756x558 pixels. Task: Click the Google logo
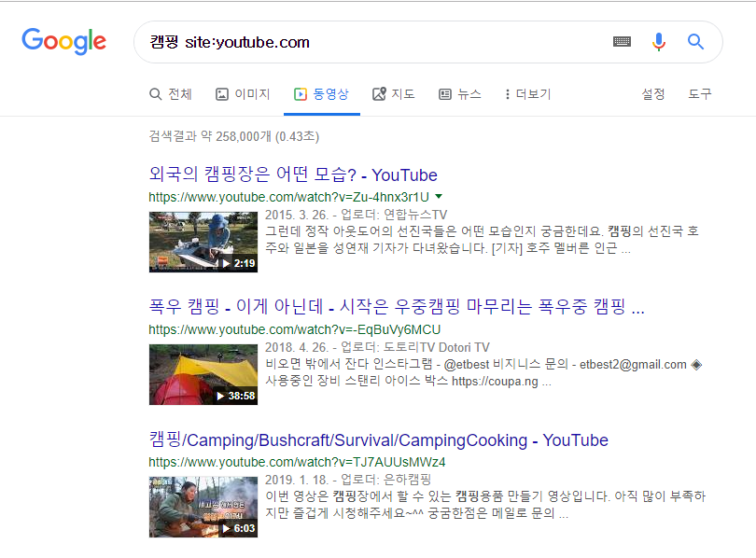[63, 41]
